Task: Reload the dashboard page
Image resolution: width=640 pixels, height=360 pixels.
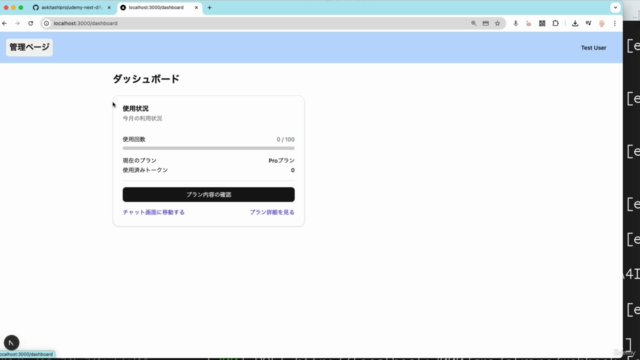Action: click(x=31, y=24)
